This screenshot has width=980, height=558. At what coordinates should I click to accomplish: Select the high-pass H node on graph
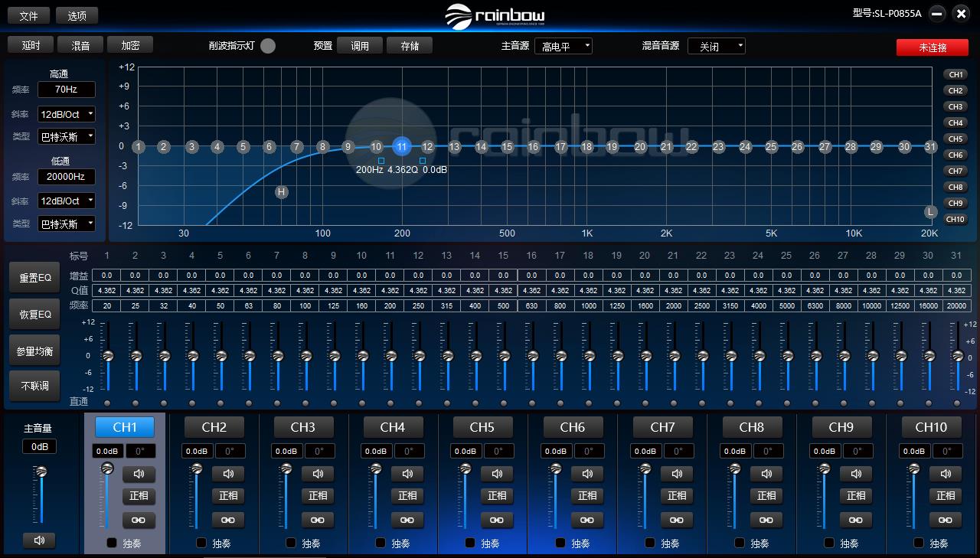282,192
